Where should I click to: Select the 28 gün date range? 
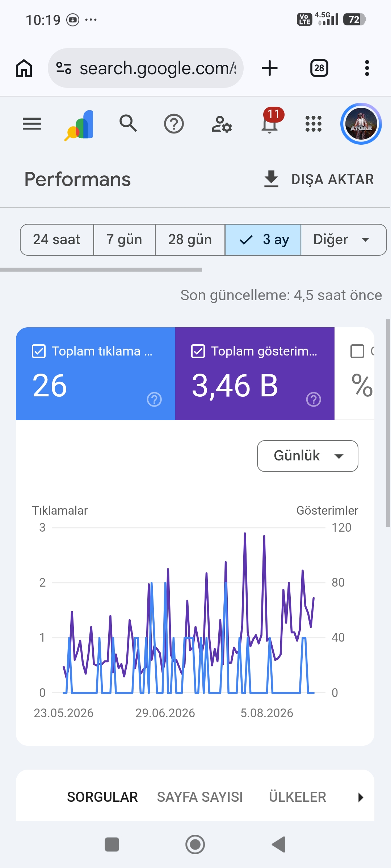pyautogui.click(x=190, y=239)
